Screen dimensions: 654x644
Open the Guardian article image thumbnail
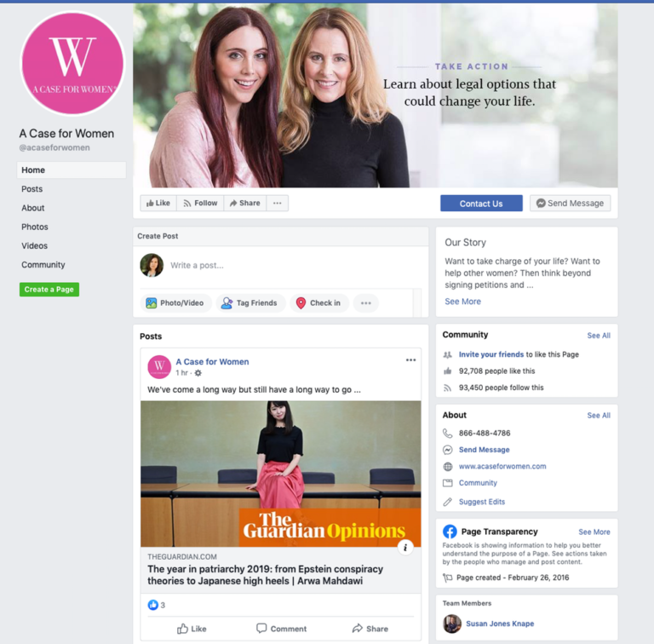[x=281, y=474]
